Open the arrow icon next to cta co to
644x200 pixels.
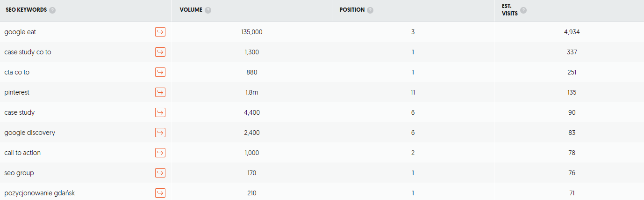pyautogui.click(x=160, y=72)
